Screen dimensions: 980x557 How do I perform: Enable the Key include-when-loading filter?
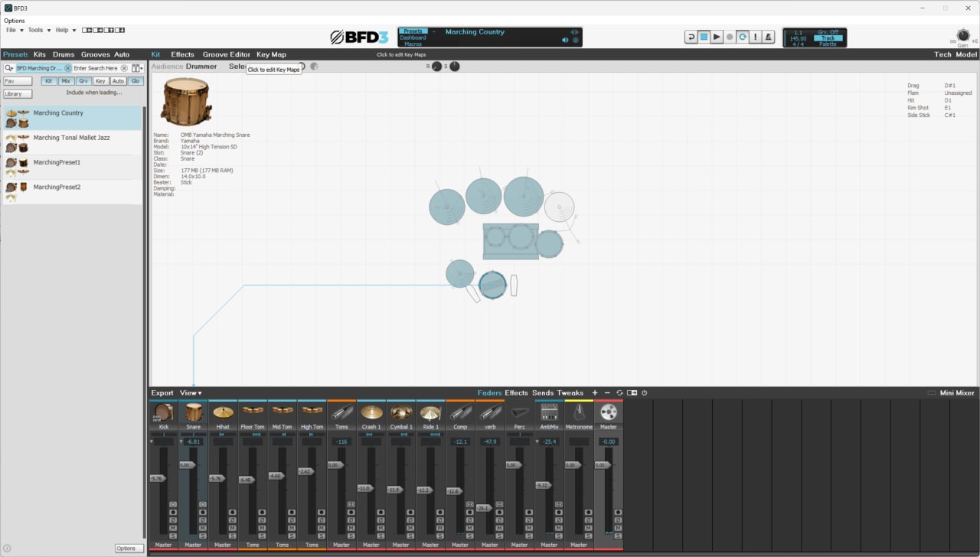point(100,81)
